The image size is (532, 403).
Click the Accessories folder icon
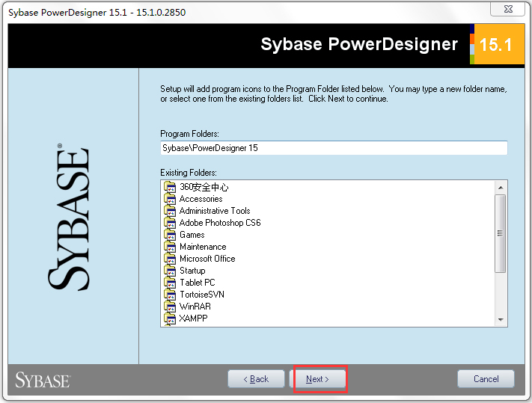170,199
